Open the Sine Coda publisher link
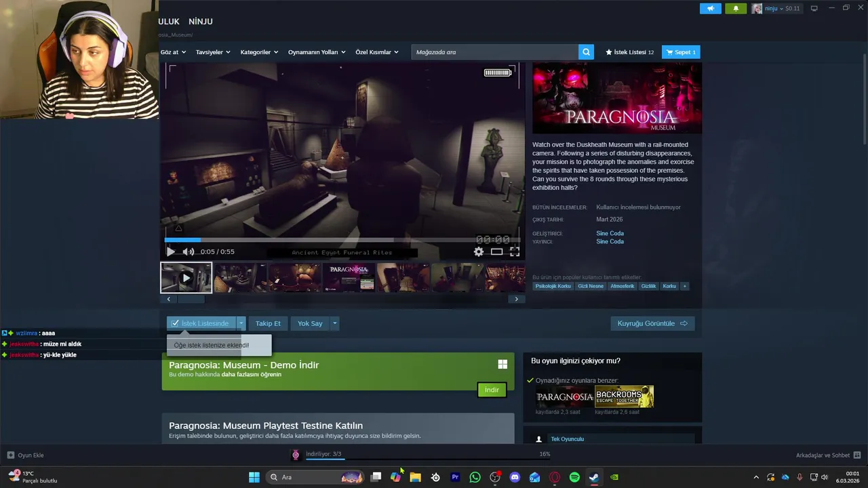868x488 pixels. click(x=610, y=241)
